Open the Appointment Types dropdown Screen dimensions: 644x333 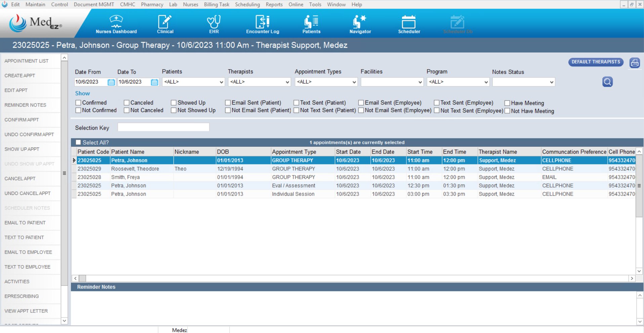(326, 82)
